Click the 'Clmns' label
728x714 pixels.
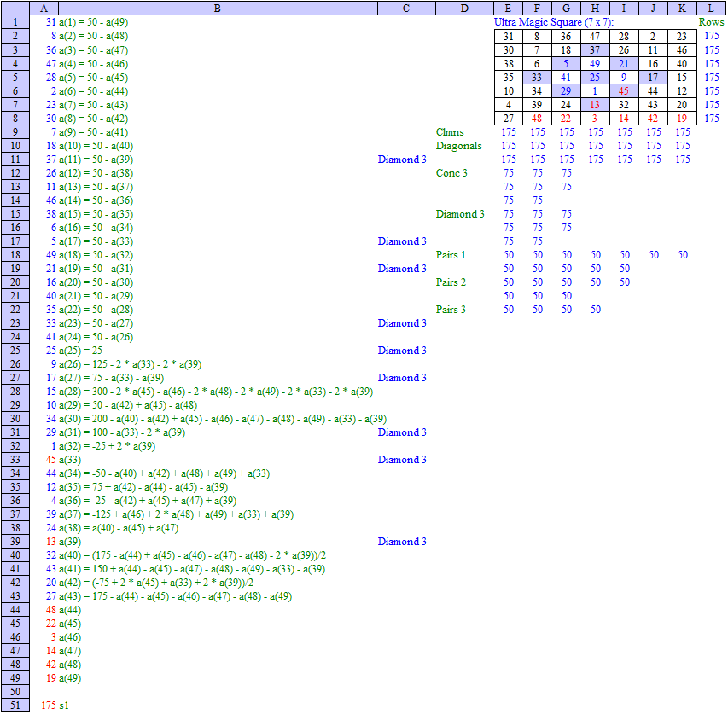[450, 132]
